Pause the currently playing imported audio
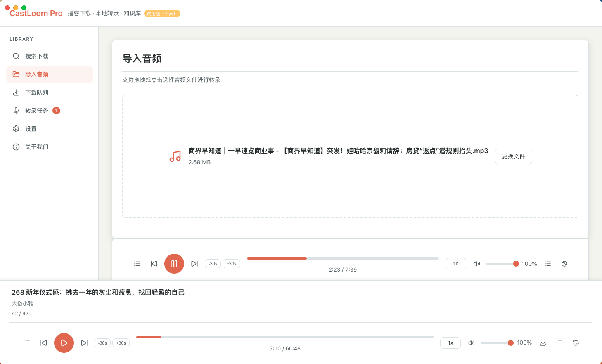The width and height of the screenshot is (602, 364). (x=174, y=263)
